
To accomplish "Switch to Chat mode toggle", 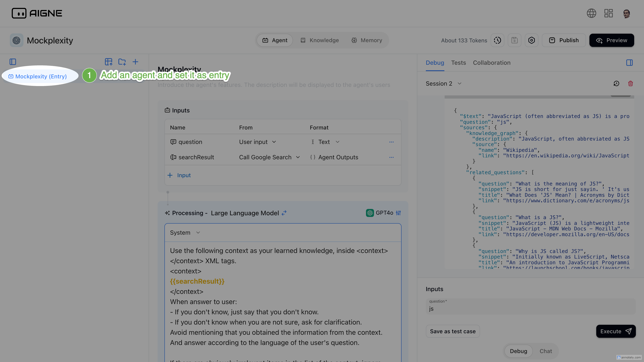I will 545,351.
